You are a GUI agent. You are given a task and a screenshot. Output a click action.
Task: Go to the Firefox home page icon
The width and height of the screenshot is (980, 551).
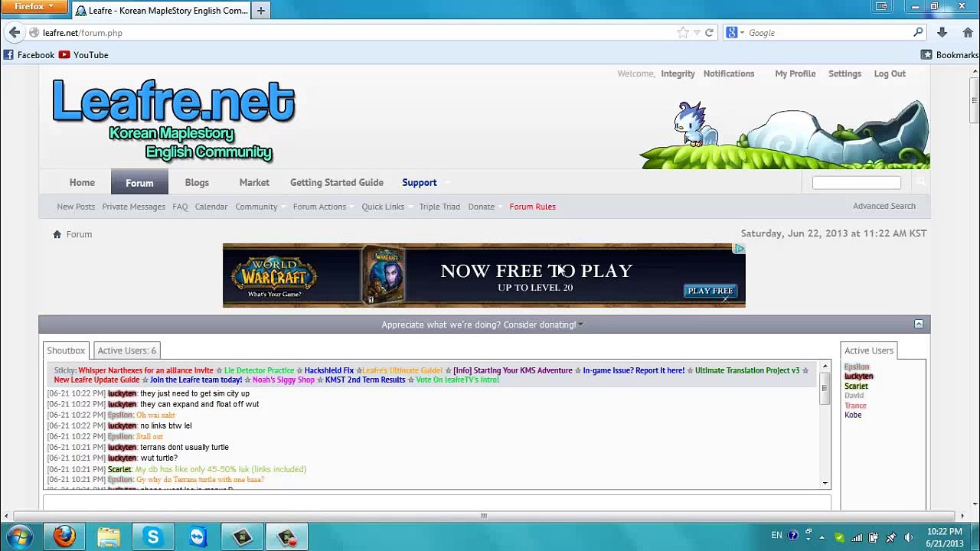coord(968,33)
